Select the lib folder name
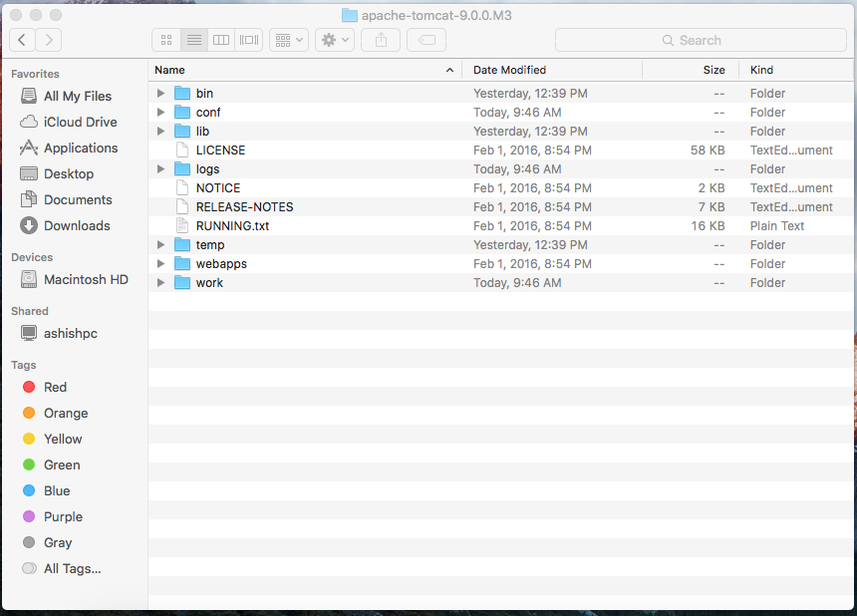Viewport: 857px width, 616px height. [x=202, y=132]
